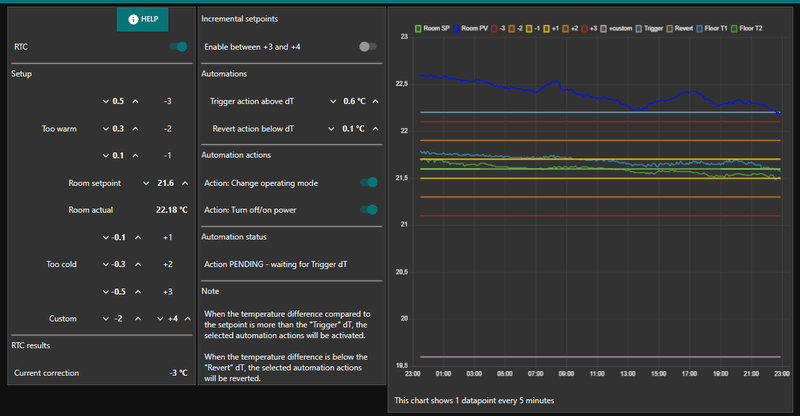Disable the Change operating mode action
Image resolution: width=800 pixels, height=416 pixels.
(369, 182)
